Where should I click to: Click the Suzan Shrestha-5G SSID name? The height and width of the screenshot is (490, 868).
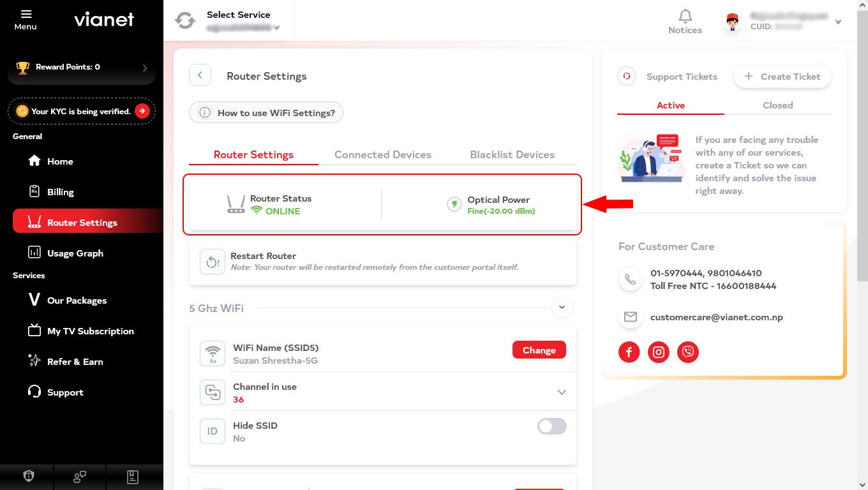275,360
